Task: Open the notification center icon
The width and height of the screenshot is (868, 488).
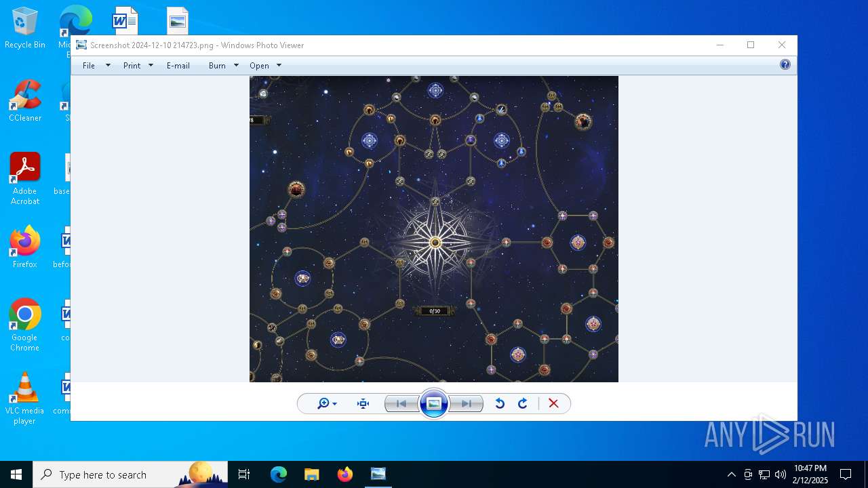Action: [846, 474]
